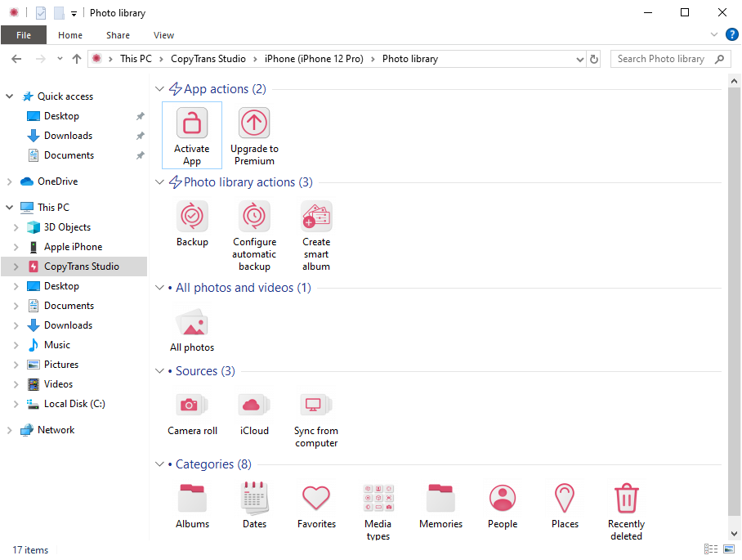
Task: Select Pictures in navigation pane
Action: click(61, 365)
